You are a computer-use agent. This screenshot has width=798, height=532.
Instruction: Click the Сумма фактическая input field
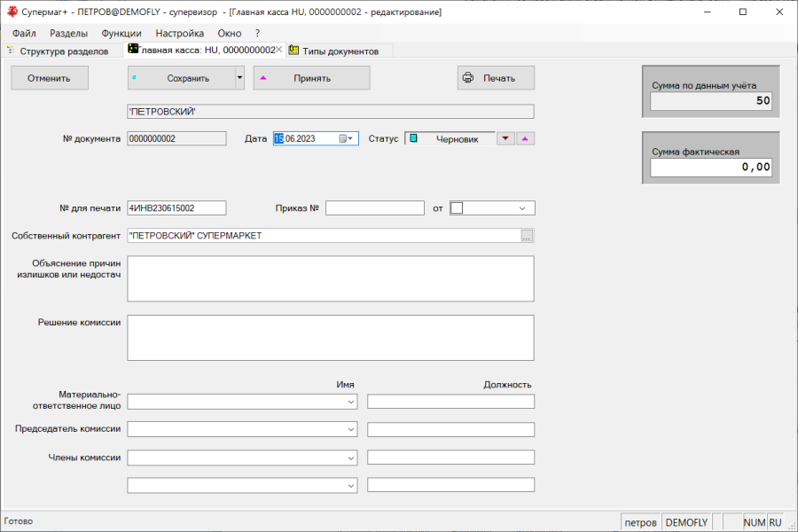(711, 168)
